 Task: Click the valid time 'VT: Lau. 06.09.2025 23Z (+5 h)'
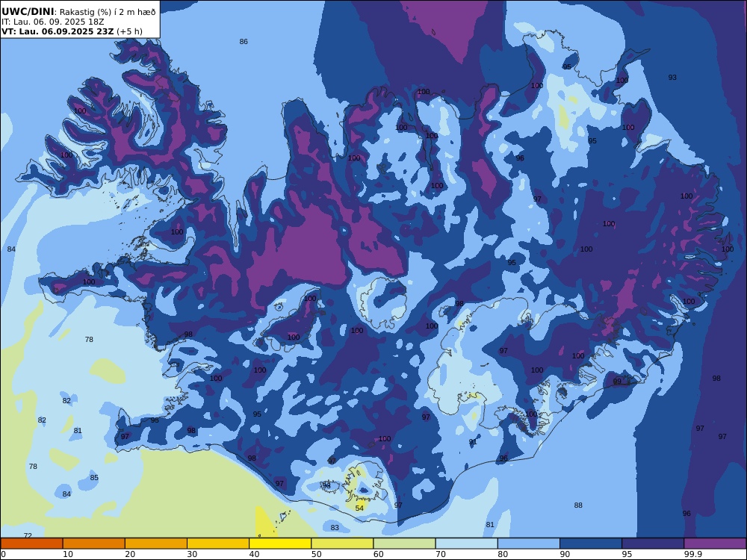tap(72, 31)
